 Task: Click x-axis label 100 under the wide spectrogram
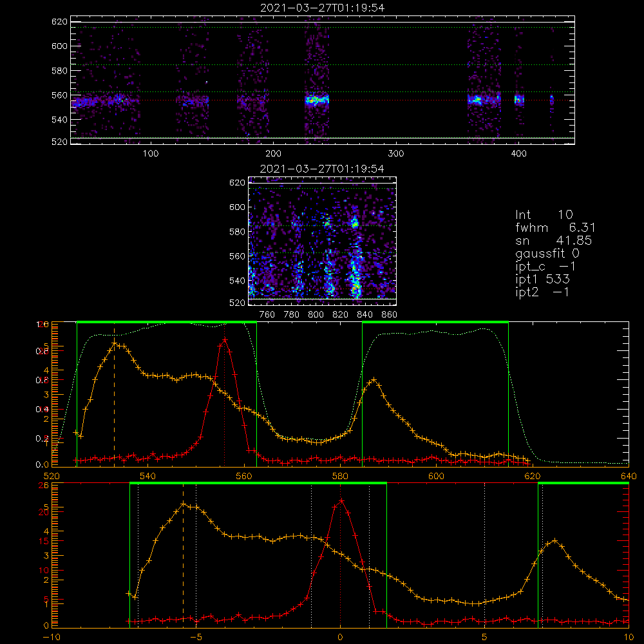151,154
